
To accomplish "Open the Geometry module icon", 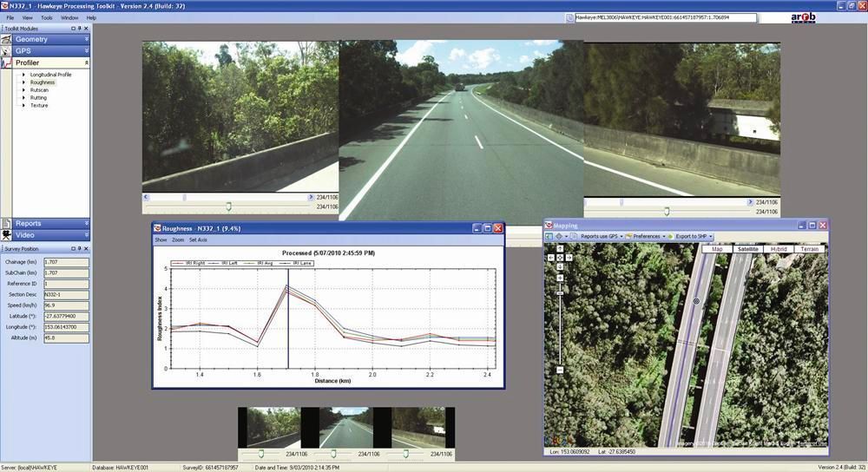I will pos(6,39).
